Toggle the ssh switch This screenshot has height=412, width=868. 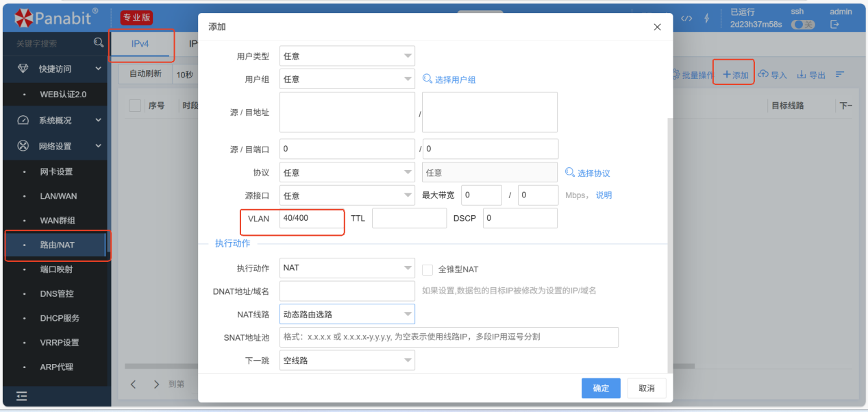tap(802, 25)
